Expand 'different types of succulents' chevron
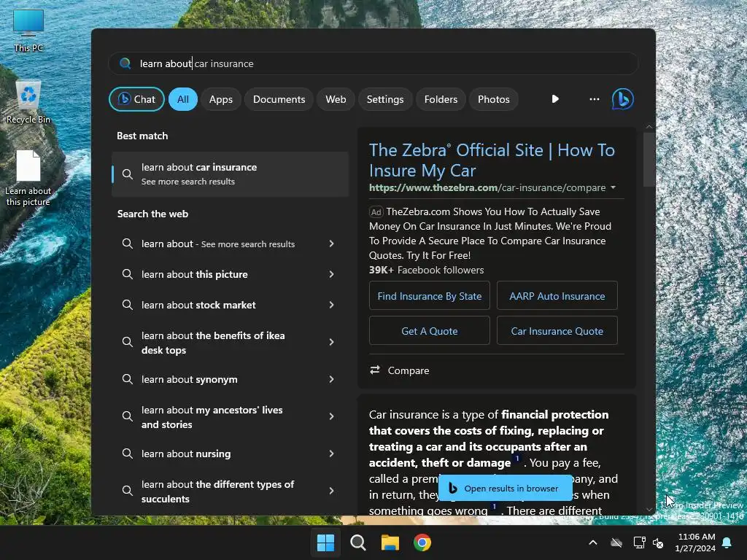The image size is (747, 560). (x=332, y=491)
